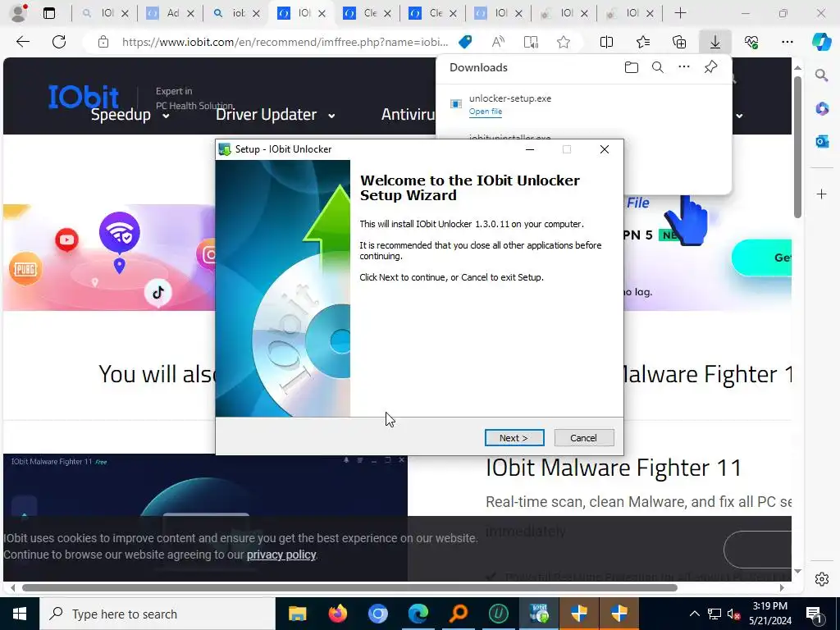This screenshot has height=630, width=840.
Task: Add page to favorites star
Action: coord(563,42)
